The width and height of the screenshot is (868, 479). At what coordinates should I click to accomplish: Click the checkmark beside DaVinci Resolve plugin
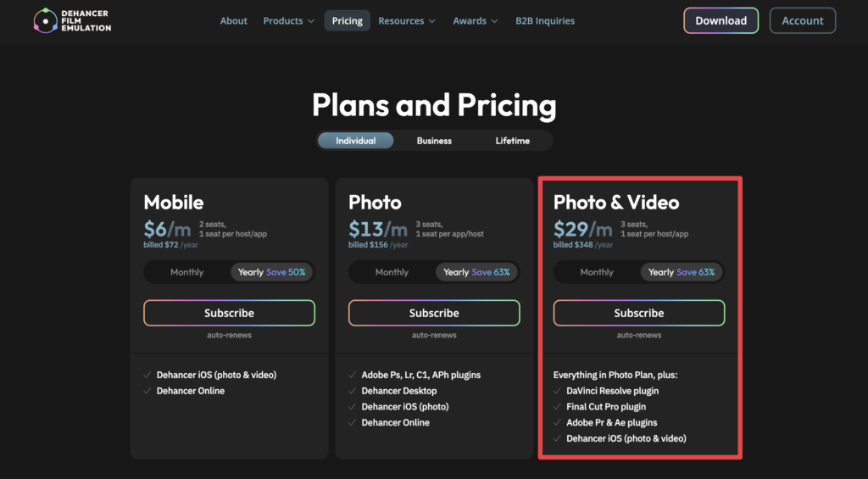(x=558, y=391)
